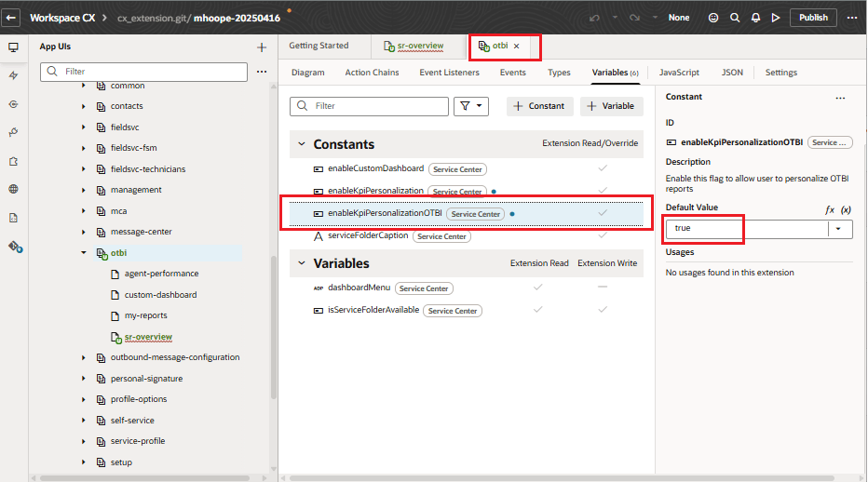Focus the variables filter field
The width and height of the screenshot is (868, 482).
(x=369, y=106)
